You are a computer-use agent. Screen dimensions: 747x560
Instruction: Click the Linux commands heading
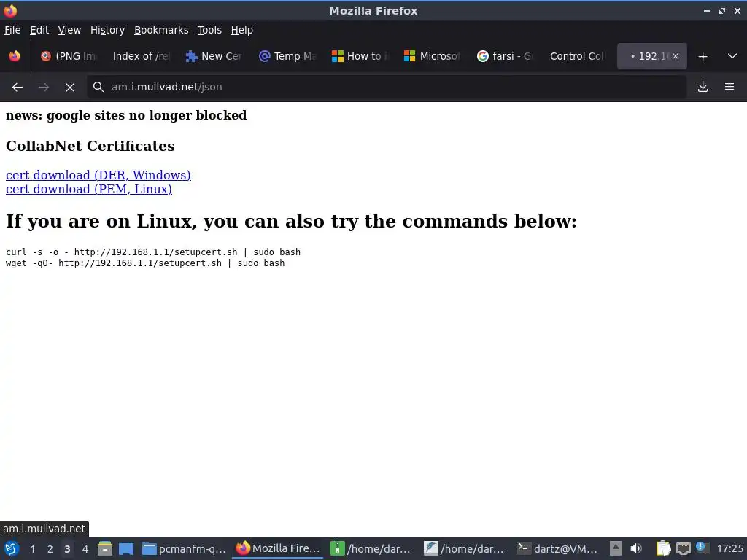[x=291, y=222]
